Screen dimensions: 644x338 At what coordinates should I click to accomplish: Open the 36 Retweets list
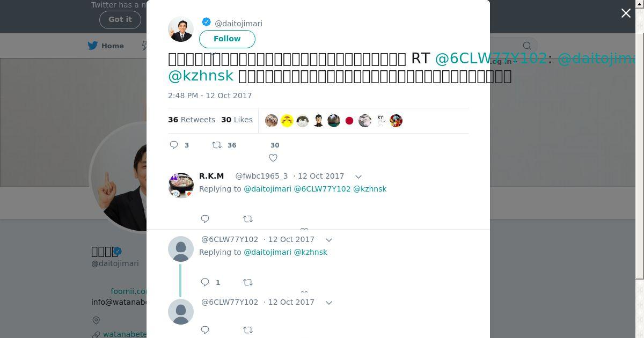(x=192, y=120)
